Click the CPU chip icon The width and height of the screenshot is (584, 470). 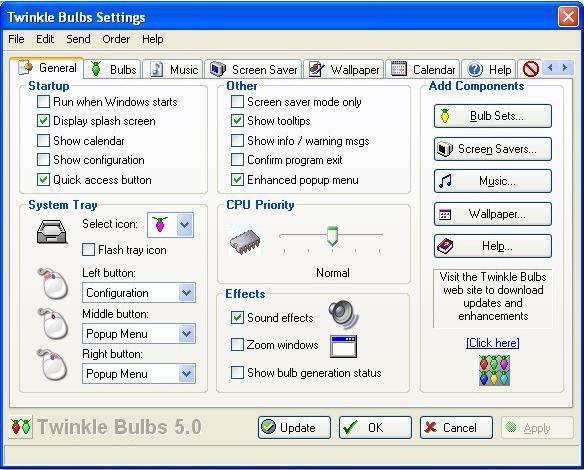245,242
